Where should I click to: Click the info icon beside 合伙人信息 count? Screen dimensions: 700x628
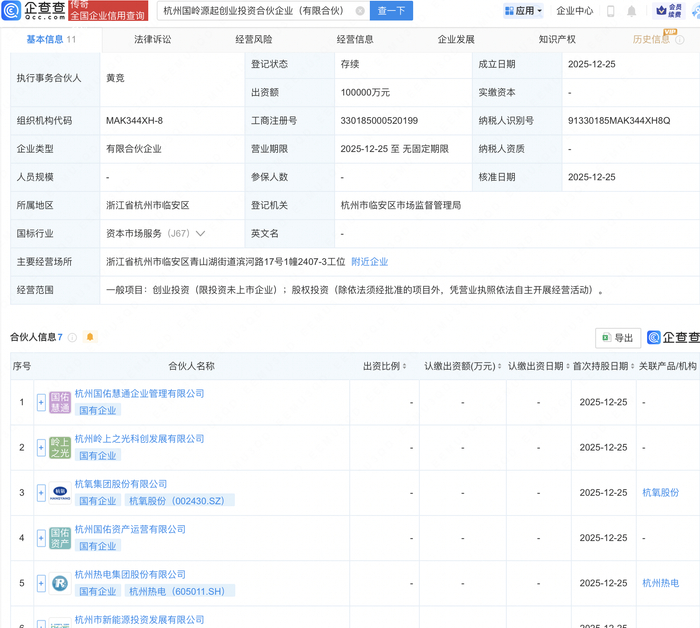point(73,337)
